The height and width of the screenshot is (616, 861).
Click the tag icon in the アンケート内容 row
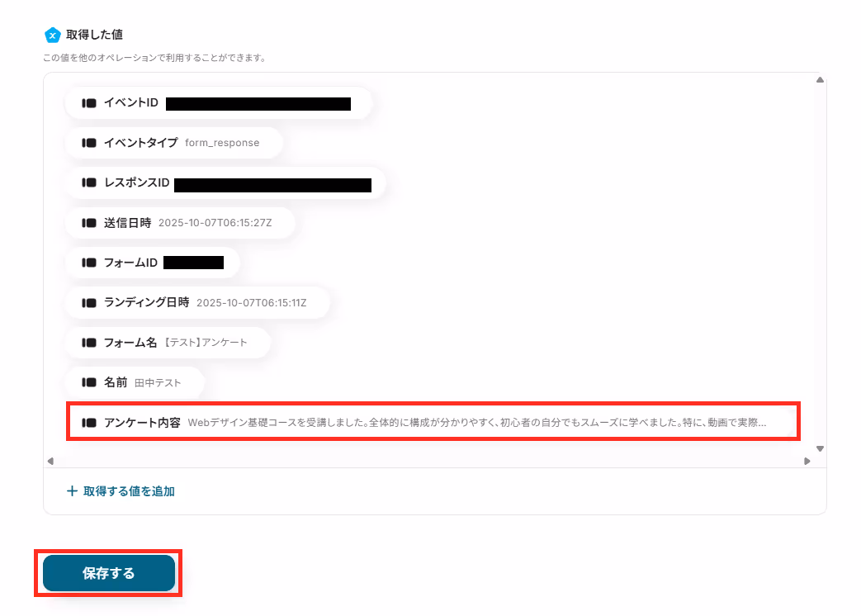click(89, 423)
